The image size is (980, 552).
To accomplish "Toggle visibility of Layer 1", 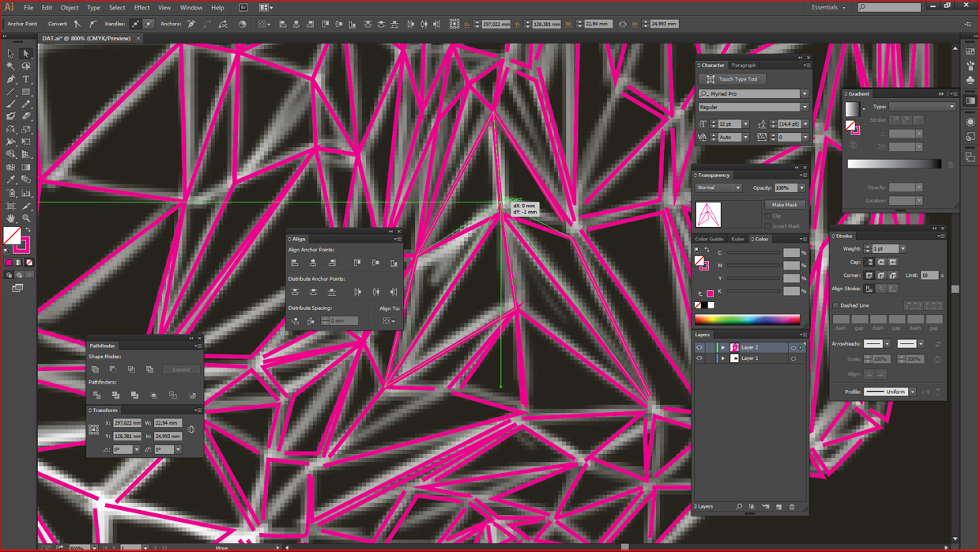I will [x=699, y=358].
